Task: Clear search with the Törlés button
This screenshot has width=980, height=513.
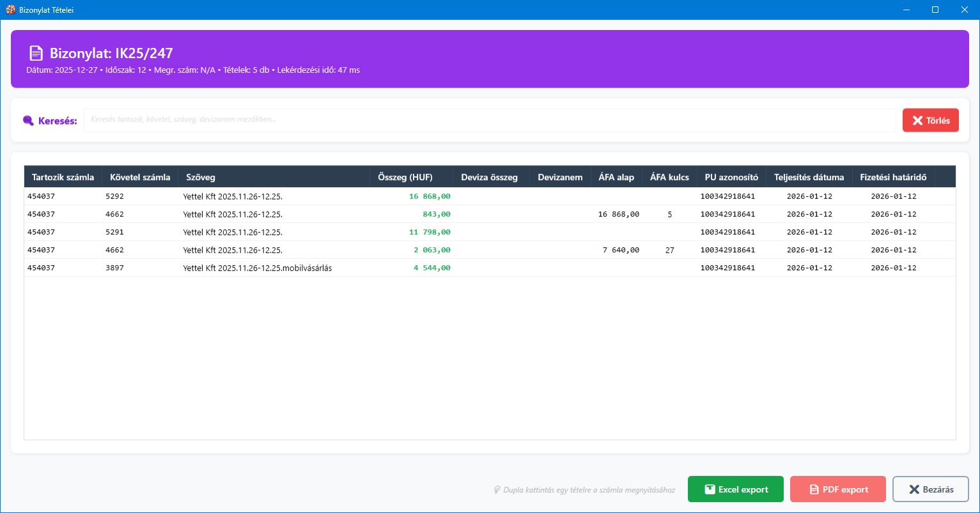Action: (x=930, y=120)
